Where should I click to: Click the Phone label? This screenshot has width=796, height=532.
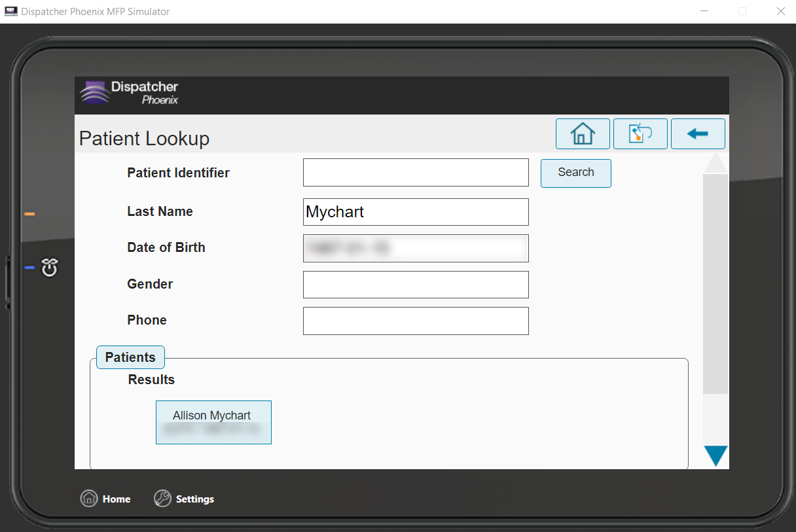pos(147,320)
